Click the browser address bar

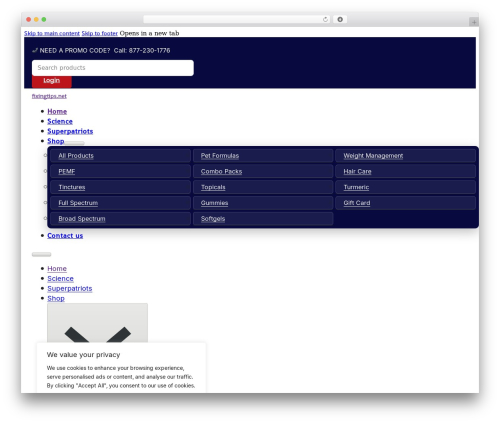(x=236, y=19)
